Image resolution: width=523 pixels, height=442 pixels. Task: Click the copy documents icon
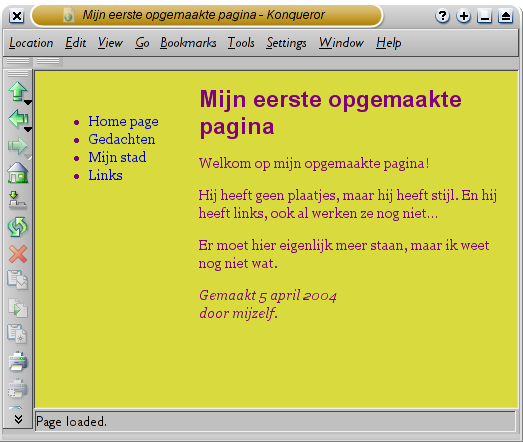pos(18,308)
